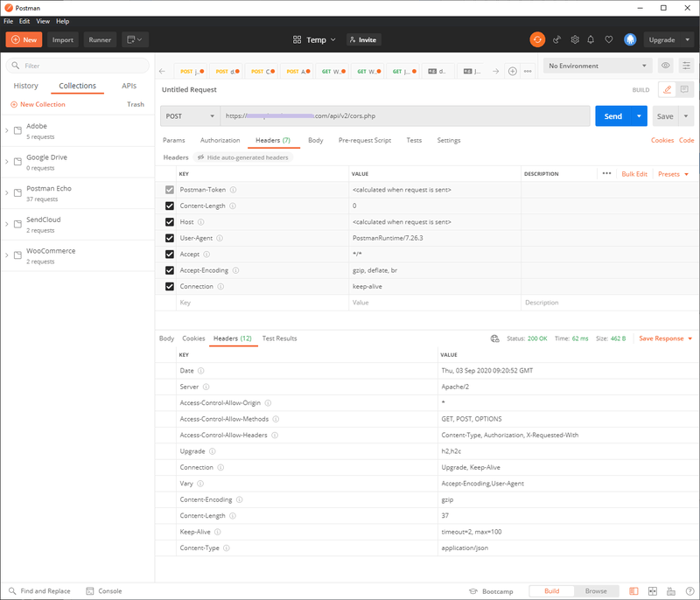The height and width of the screenshot is (600, 700).
Task: Expand the Adobe collection
Action: [x=7, y=130]
